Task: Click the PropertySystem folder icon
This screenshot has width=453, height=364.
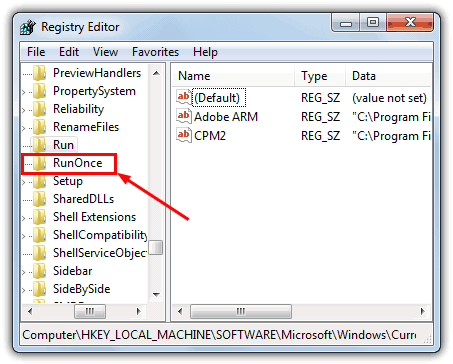Action: tap(40, 91)
